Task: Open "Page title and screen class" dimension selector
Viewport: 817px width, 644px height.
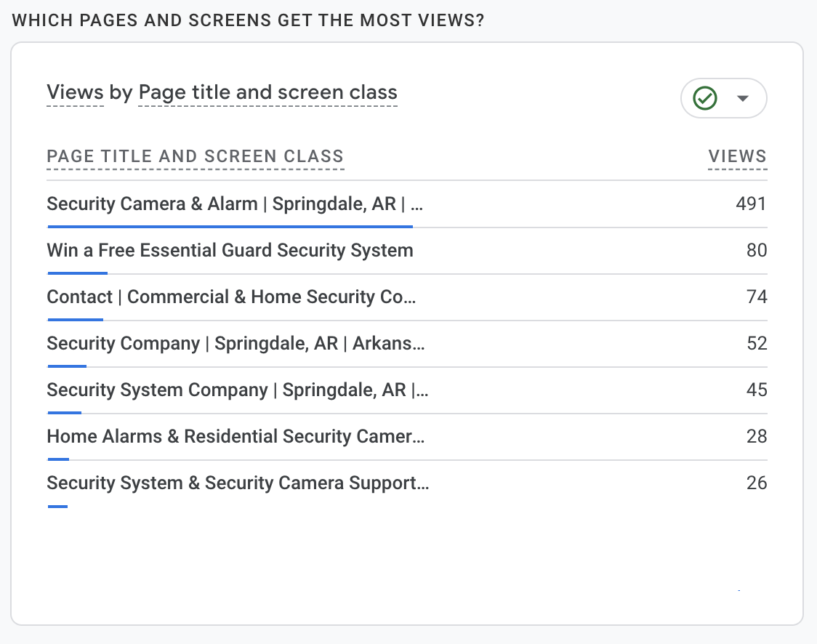Action: click(x=267, y=93)
